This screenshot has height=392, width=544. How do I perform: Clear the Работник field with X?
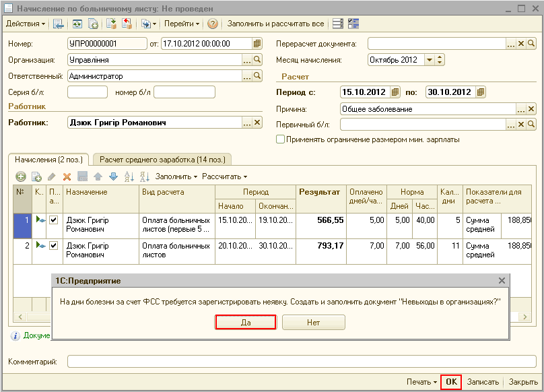tap(257, 123)
